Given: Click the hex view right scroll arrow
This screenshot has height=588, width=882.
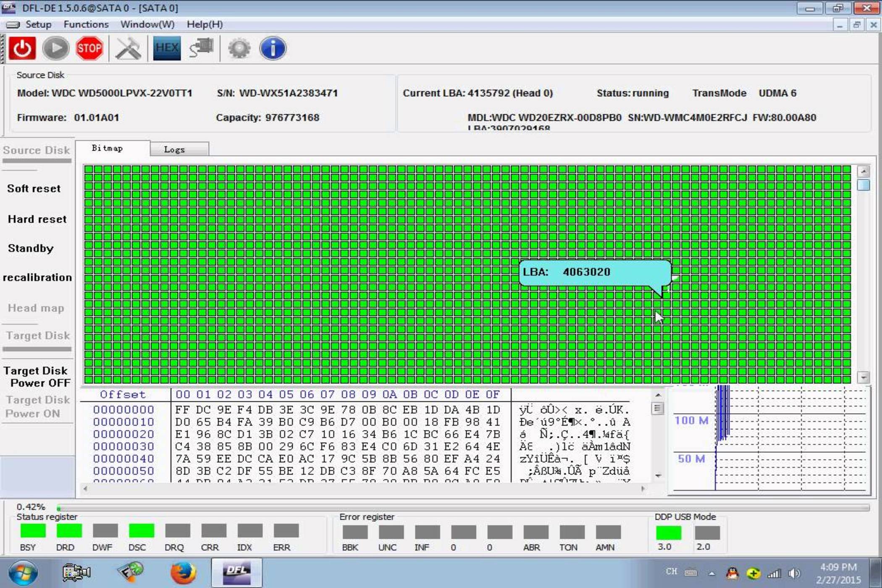Looking at the screenshot, I should (x=643, y=488).
